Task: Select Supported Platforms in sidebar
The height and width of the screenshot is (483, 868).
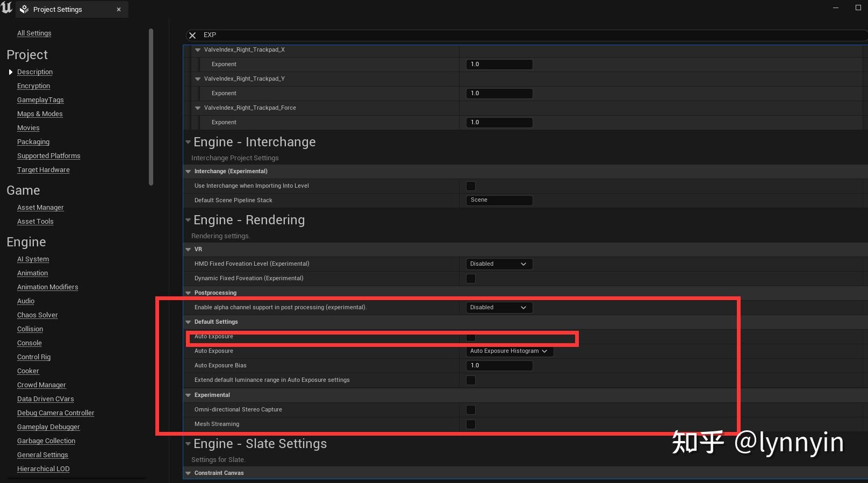Action: click(48, 156)
